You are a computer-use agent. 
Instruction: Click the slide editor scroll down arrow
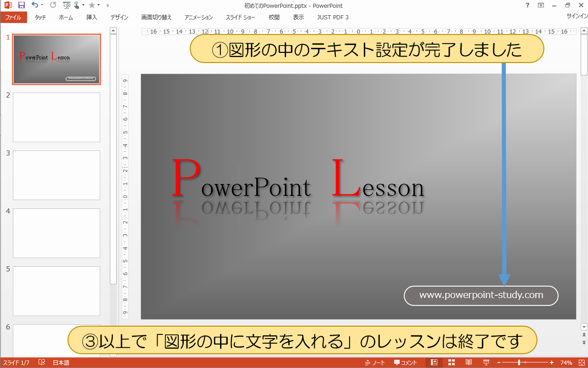click(584, 327)
